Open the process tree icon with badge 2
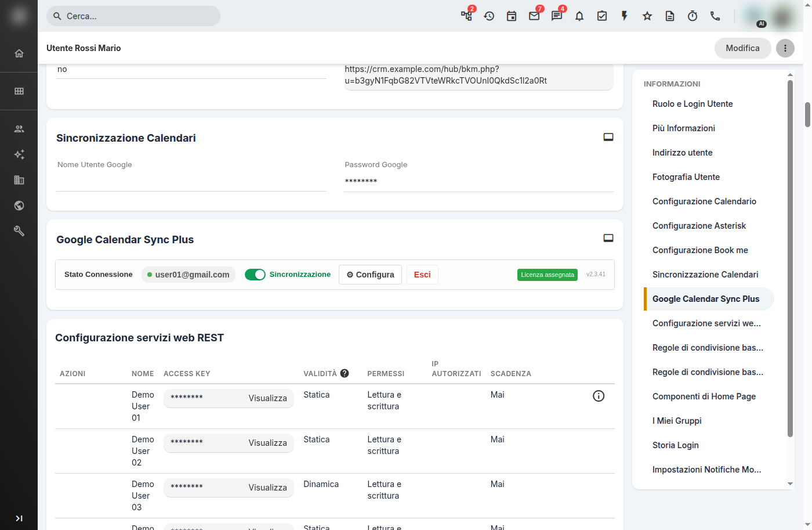 pos(466,16)
